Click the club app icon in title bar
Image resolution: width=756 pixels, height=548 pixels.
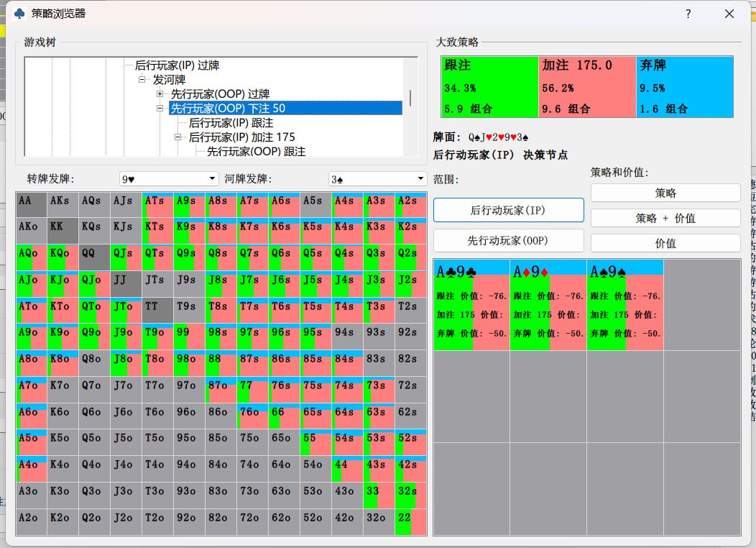click(19, 14)
